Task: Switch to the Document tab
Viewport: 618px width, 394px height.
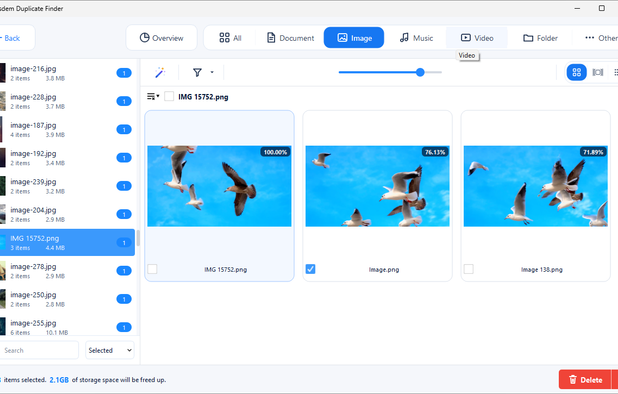Action: tap(290, 38)
